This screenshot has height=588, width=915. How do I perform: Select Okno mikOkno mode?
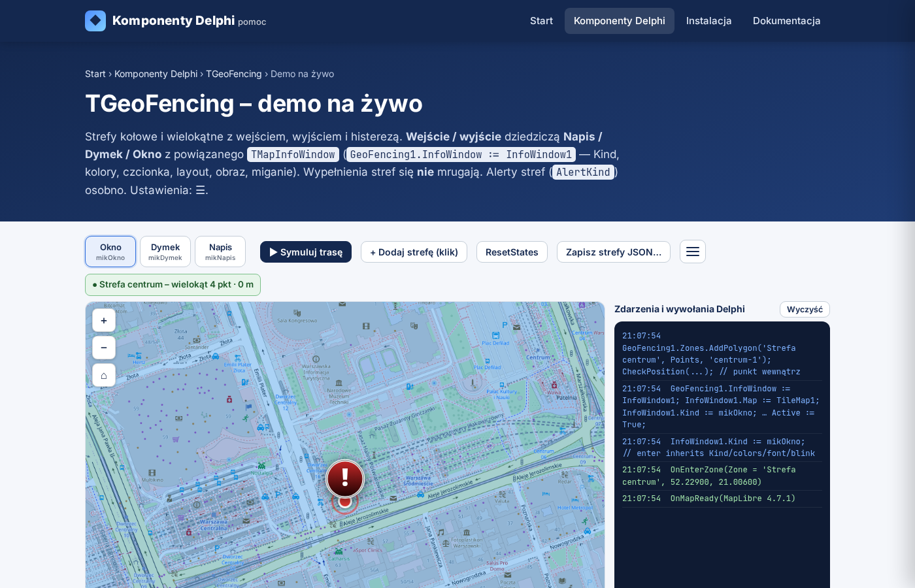[110, 252]
